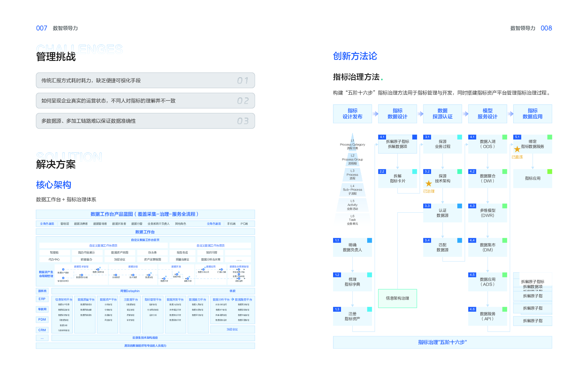Screen dimensions: 588x385
Task: Click the 数据集市 (DM) step box
Action: pos(488,247)
